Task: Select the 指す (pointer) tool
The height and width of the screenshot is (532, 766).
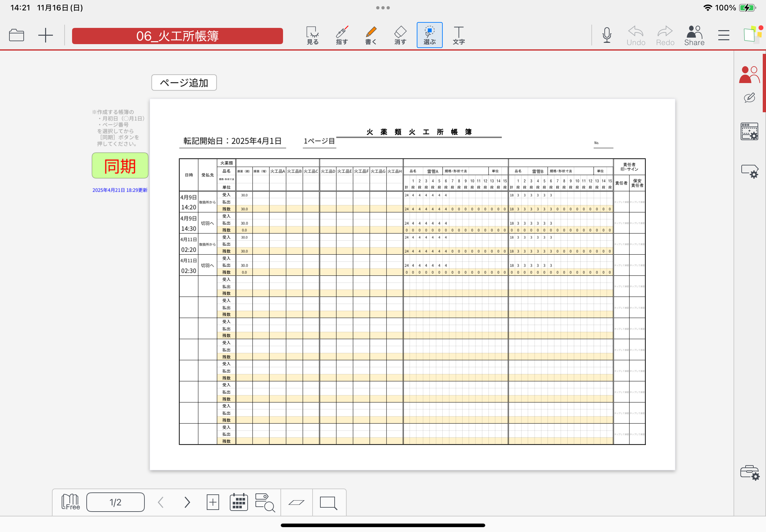Action: pyautogui.click(x=341, y=35)
